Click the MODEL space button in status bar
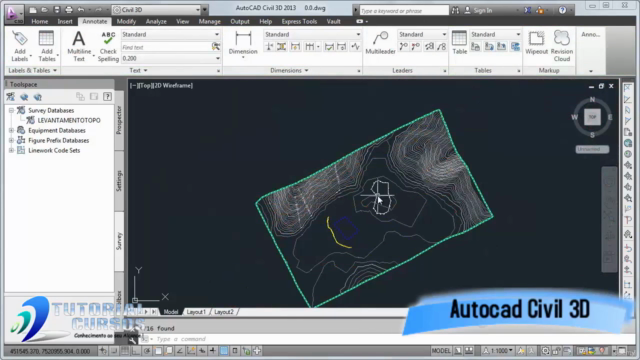640x360 pixels. 441,351
